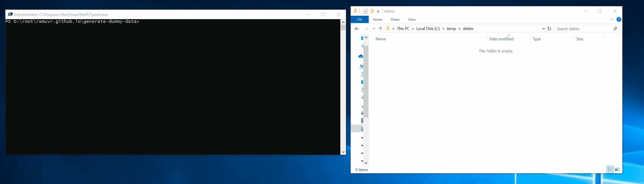Open Customize Quick Access Toolbar dropdown

(x=378, y=12)
